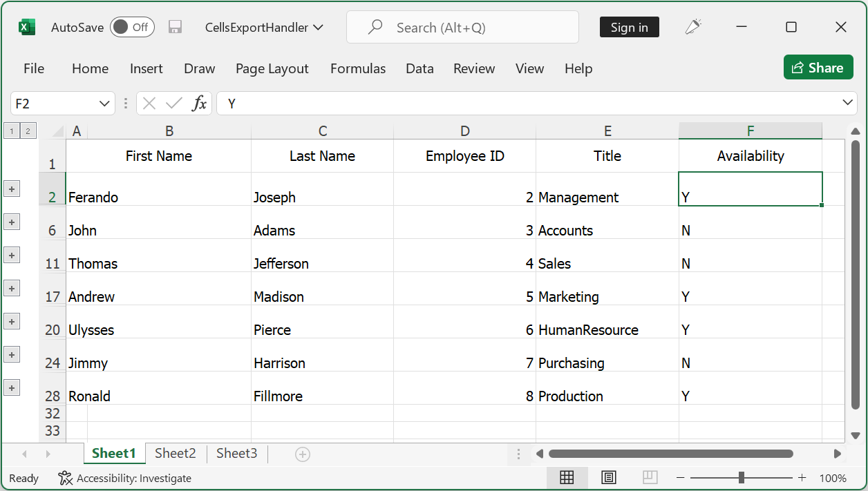Open the CellsExportHandler filename dropdown

click(264, 28)
